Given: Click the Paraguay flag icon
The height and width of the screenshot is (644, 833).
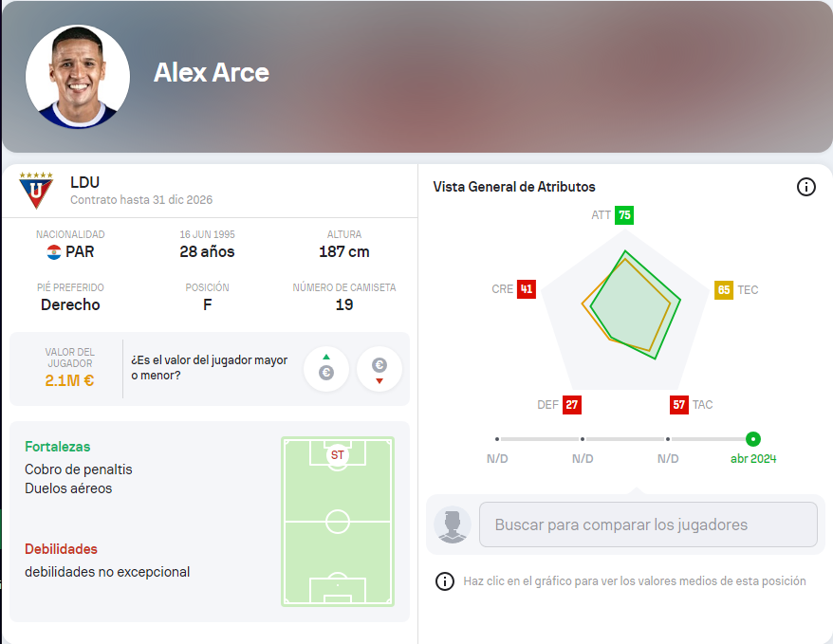Looking at the screenshot, I should (x=54, y=252).
